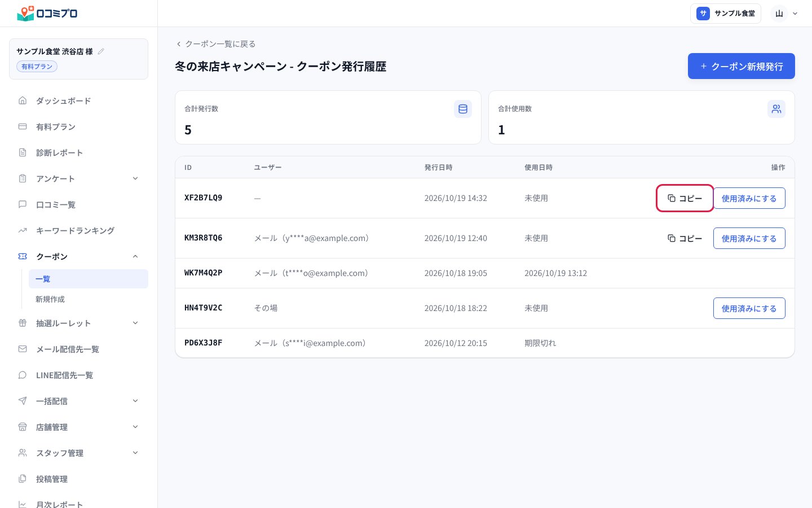Open the サンプル食堂 store selector
812x508 pixels.
coord(726,14)
